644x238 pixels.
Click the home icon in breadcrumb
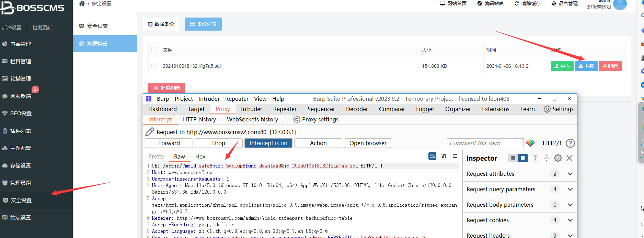tap(82, 3)
